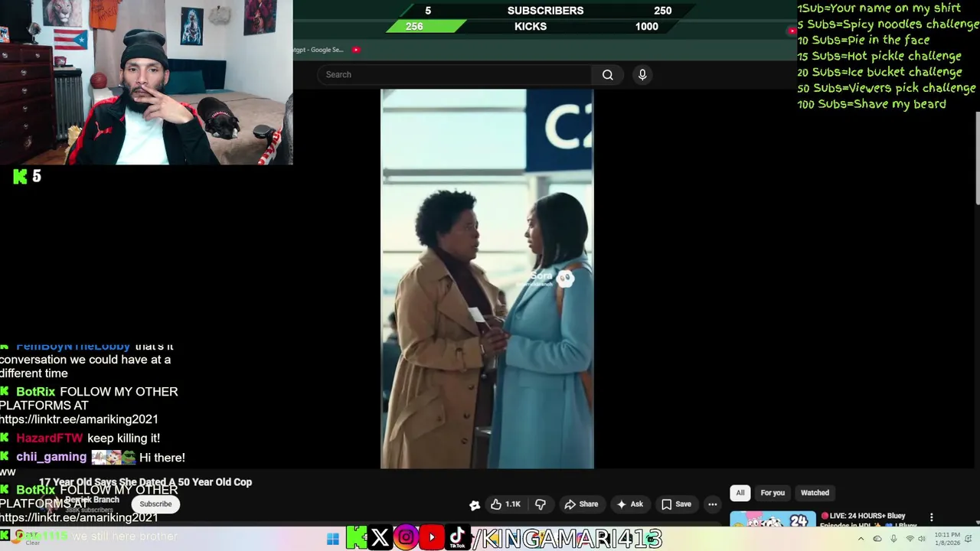Subscribe to the Derrick Branch channel
The width and height of the screenshot is (980, 551).
point(155,504)
